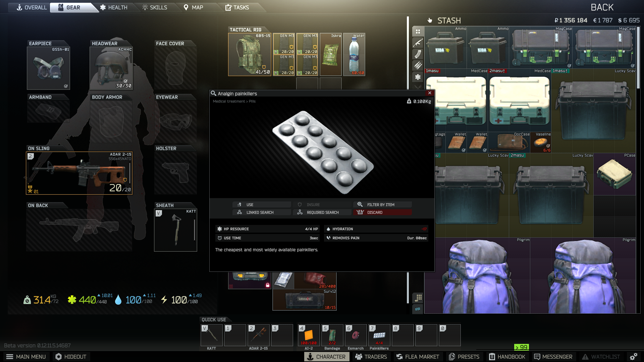Image resolution: width=644 pixels, height=362 pixels.
Task: Open the TRADERS screen
Action: [x=371, y=357]
